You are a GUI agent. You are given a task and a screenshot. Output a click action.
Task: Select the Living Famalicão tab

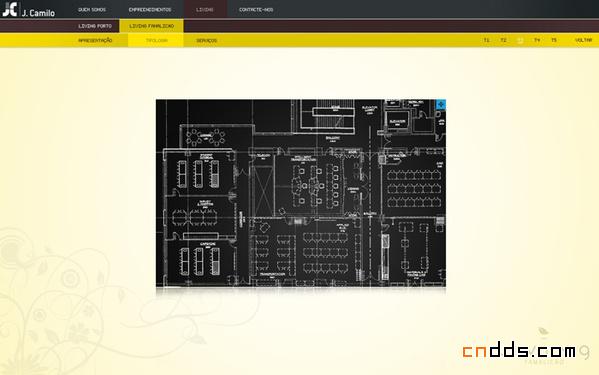[x=152, y=26]
